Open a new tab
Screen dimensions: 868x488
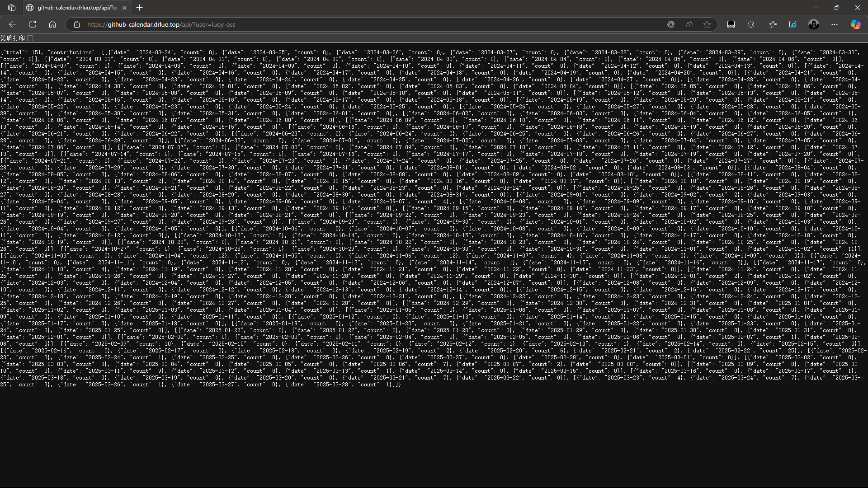click(x=140, y=8)
